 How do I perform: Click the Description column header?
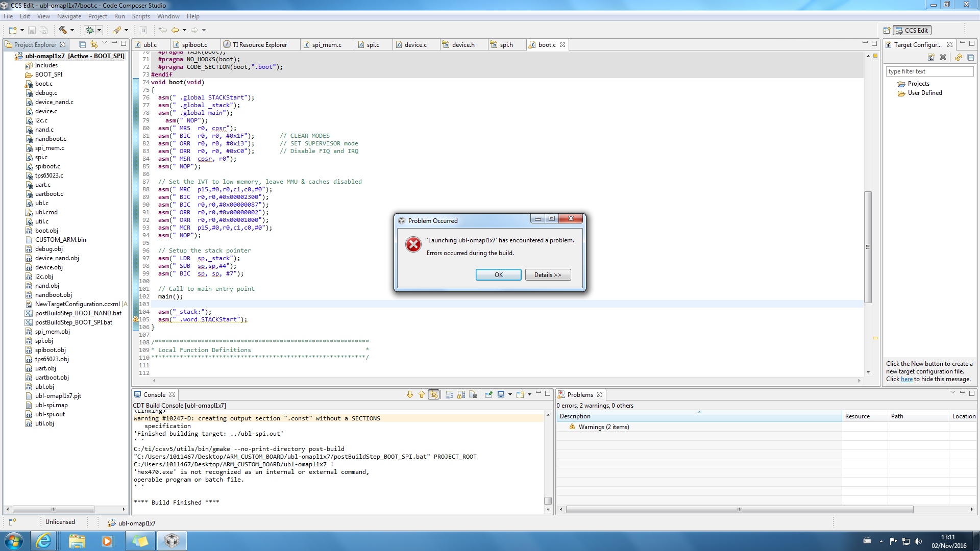699,416
